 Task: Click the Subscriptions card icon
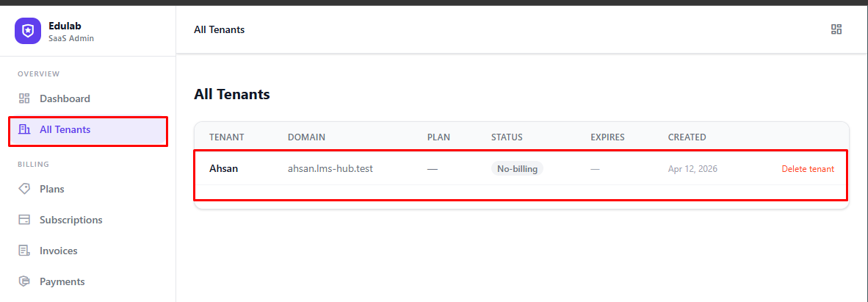tap(24, 220)
